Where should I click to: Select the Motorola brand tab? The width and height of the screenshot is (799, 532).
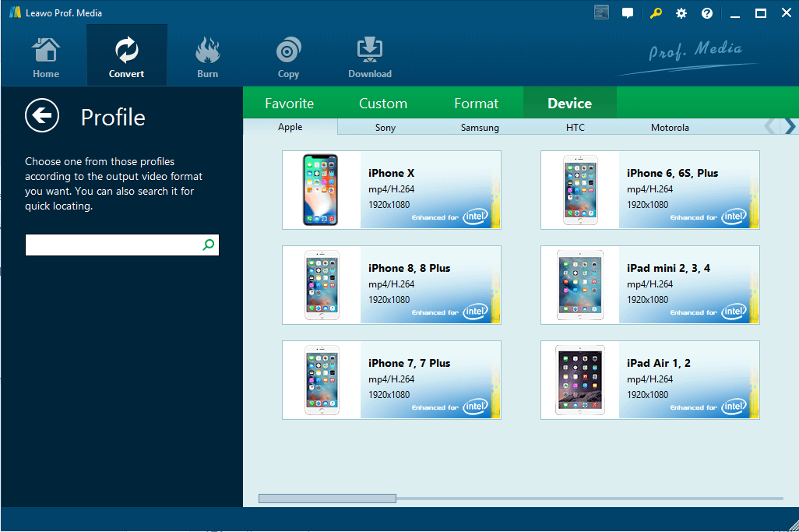tap(670, 128)
